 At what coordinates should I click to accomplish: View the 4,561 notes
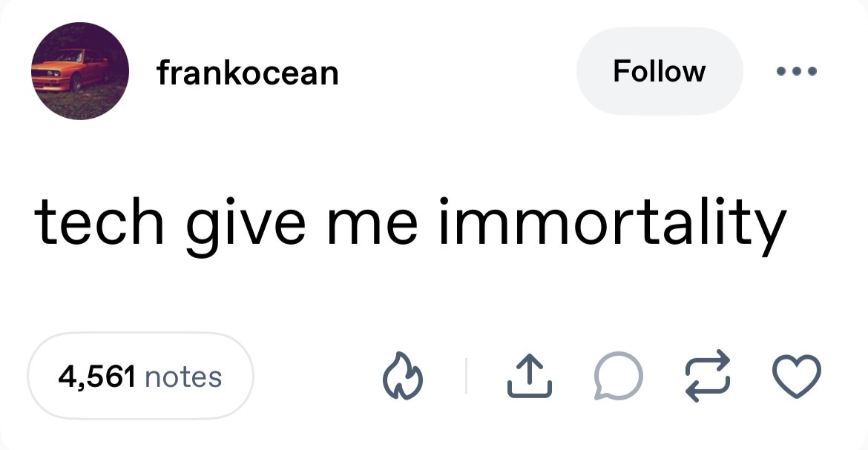click(x=140, y=376)
